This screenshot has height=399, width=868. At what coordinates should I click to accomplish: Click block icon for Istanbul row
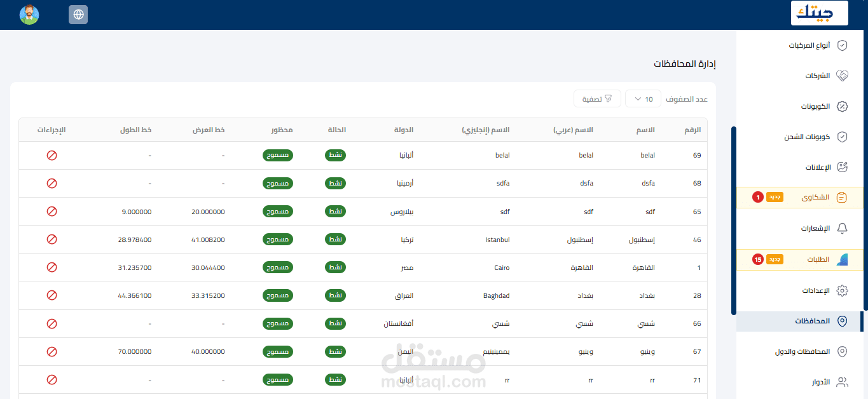tap(52, 240)
